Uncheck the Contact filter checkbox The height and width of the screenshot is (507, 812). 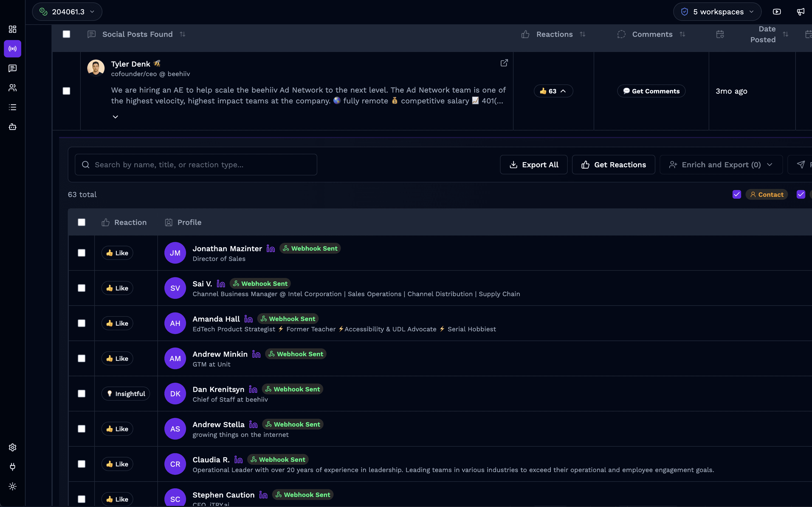(737, 195)
